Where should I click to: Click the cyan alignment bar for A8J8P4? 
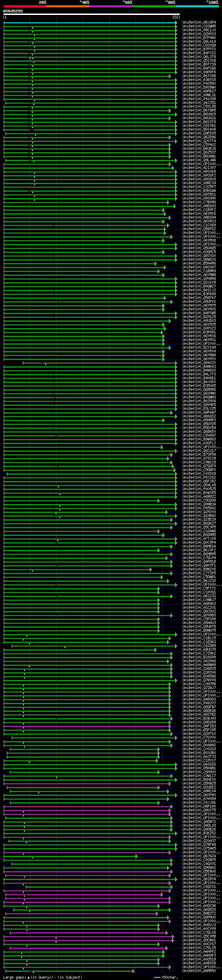tap(90, 23)
